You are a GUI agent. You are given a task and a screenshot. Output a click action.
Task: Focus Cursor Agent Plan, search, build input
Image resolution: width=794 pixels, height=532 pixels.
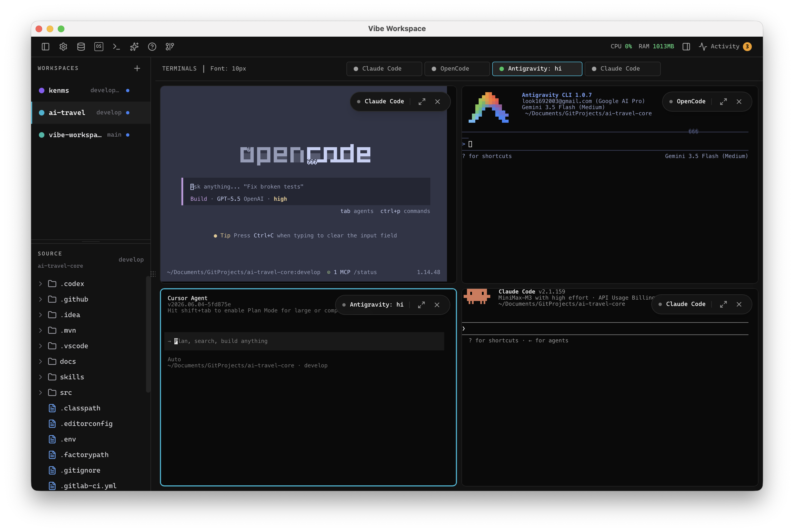[304, 341]
